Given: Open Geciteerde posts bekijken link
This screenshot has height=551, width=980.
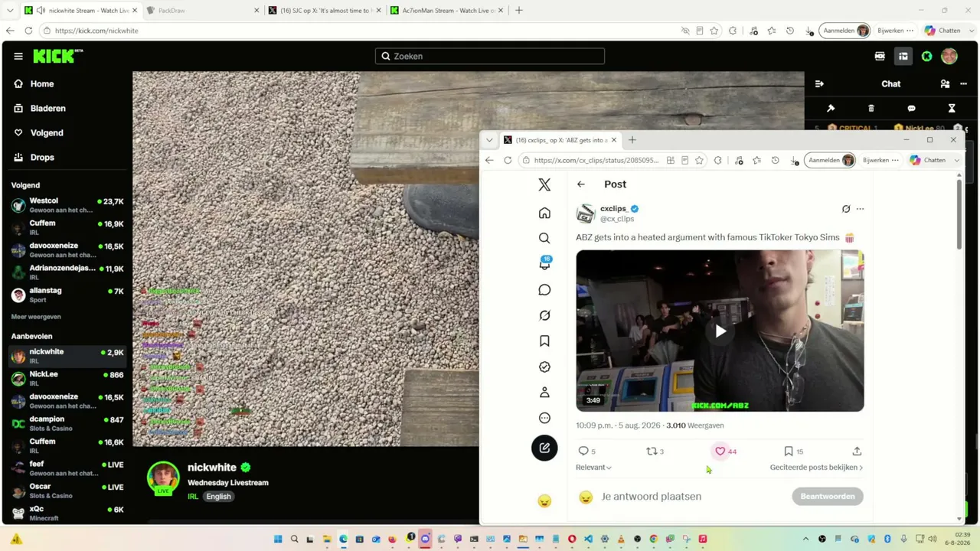Looking at the screenshot, I should pos(816,468).
